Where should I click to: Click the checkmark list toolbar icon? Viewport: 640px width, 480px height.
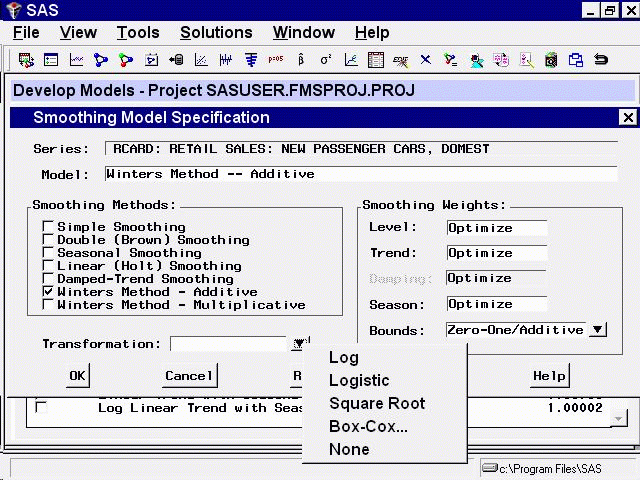click(x=451, y=60)
